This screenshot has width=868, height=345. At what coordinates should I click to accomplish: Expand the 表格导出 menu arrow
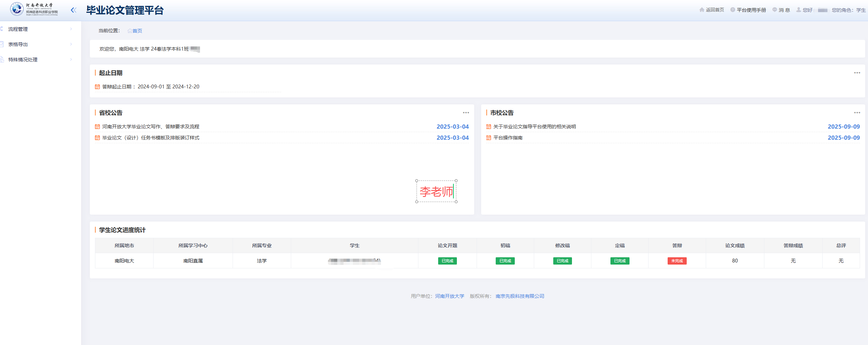pyautogui.click(x=71, y=44)
